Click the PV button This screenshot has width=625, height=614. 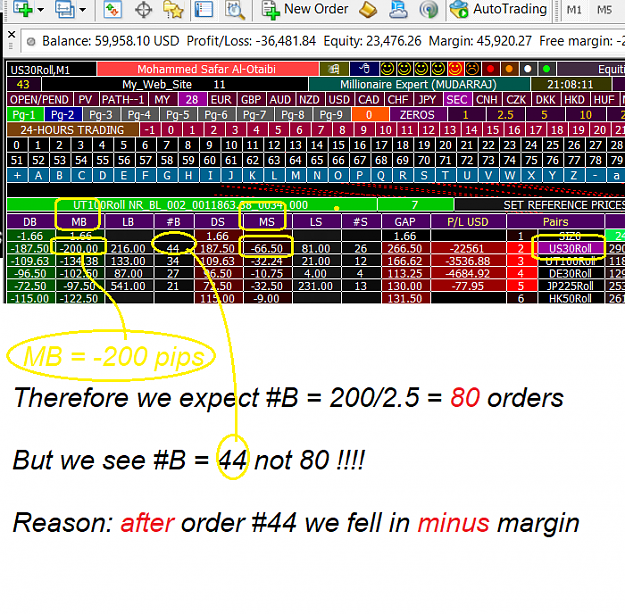tap(85, 99)
